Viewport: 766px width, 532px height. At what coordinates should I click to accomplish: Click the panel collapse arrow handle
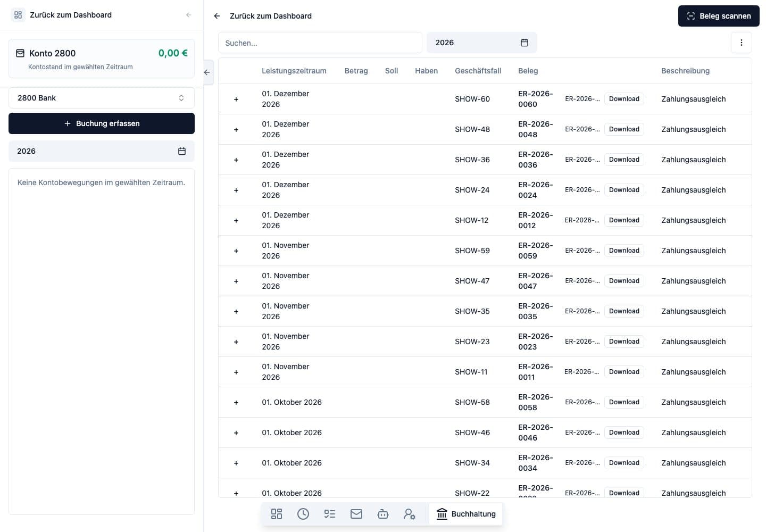(207, 72)
